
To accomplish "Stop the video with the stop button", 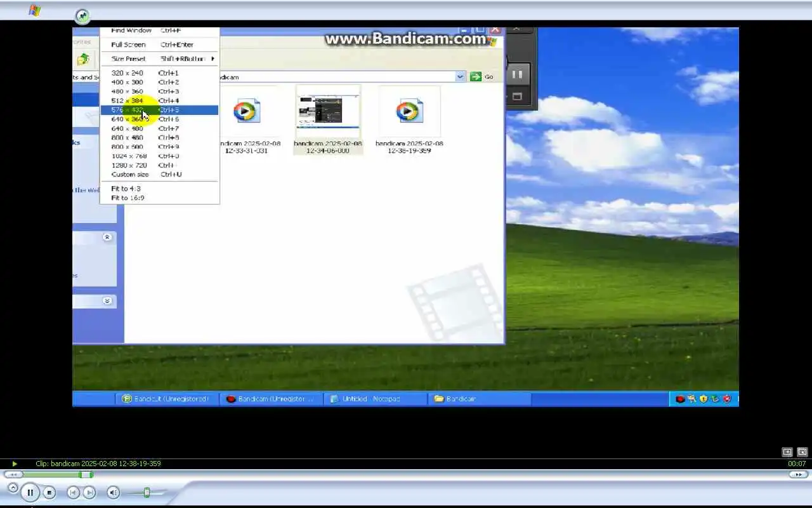I will pos(49,492).
